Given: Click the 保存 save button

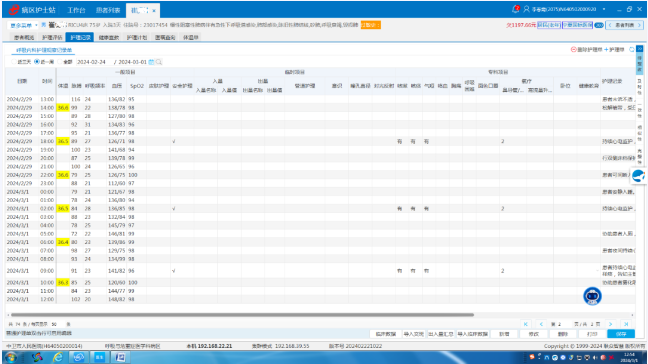Looking at the screenshot, I should 621,334.
